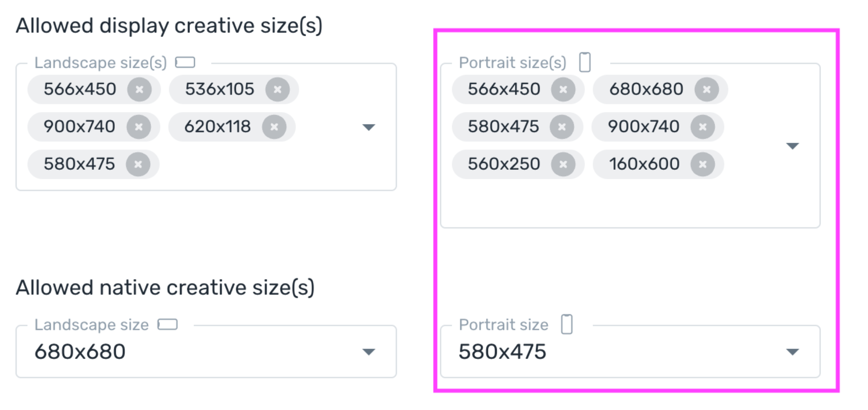Screen dimensions: 868x410
Task: Remove portrait size 566x450 chip
Action: click(x=563, y=89)
